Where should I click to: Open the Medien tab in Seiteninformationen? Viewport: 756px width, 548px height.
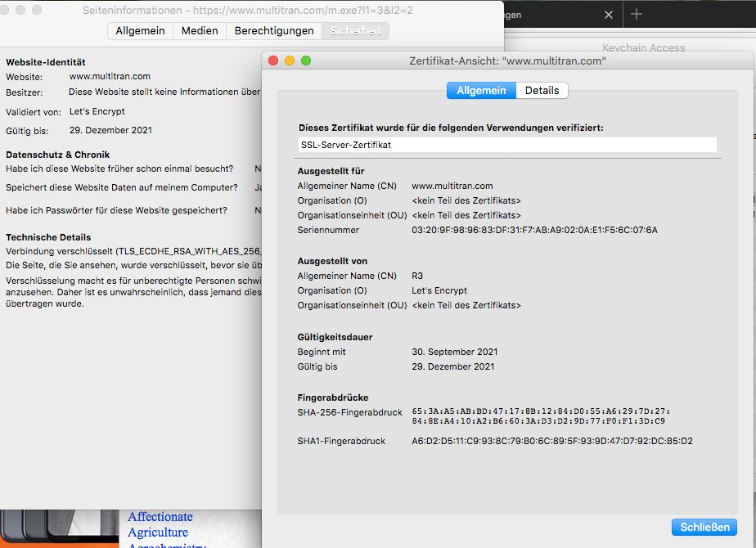(200, 31)
